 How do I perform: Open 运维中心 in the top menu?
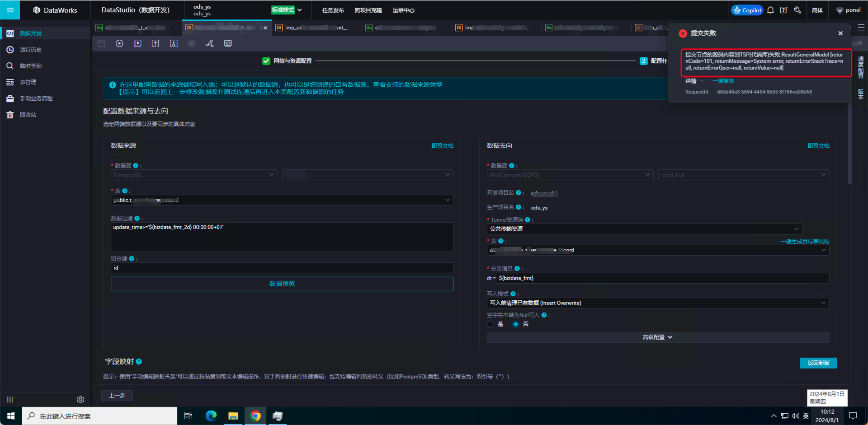point(403,10)
